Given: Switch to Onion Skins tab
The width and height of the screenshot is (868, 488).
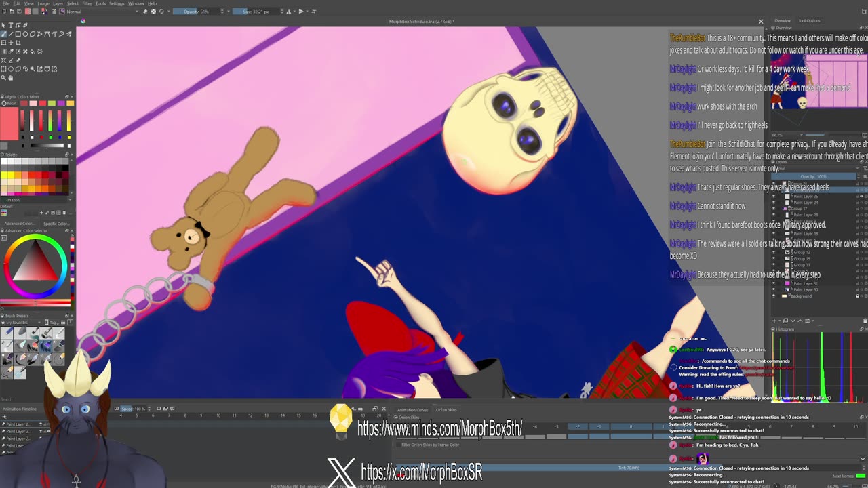Looking at the screenshot, I should pyautogui.click(x=446, y=410).
